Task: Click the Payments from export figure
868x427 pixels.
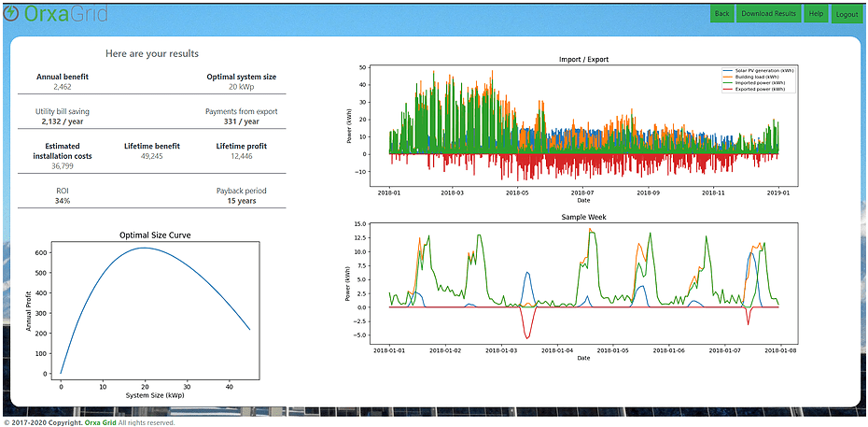Action: click(x=241, y=121)
